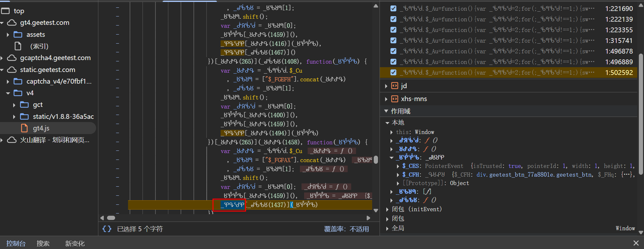Click the code editor vertical scrollbar thumb
This screenshot has height=249, width=644.
[x=376, y=160]
